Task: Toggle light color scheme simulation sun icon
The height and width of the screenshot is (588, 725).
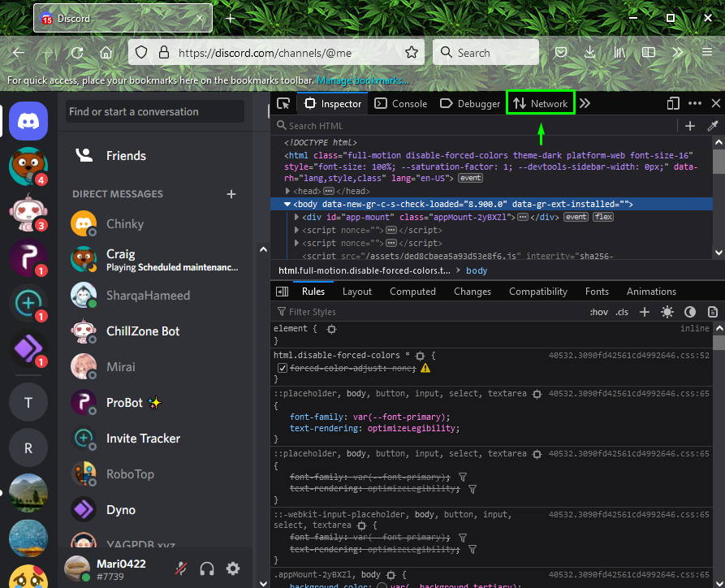Action: [x=667, y=312]
